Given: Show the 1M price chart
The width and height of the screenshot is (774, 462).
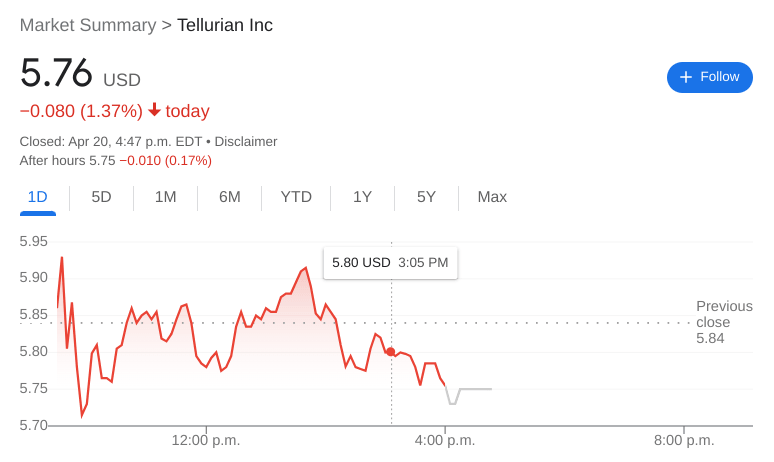Looking at the screenshot, I should 165,197.
